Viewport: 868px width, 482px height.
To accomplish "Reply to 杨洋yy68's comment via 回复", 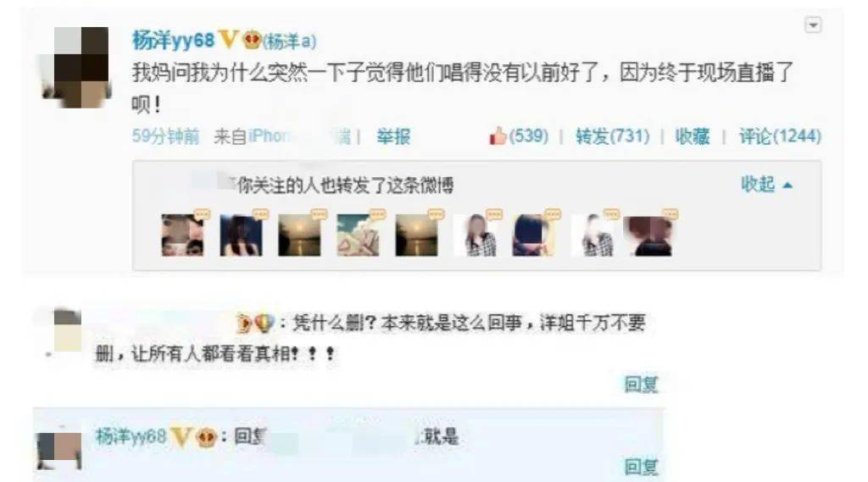I will [641, 467].
